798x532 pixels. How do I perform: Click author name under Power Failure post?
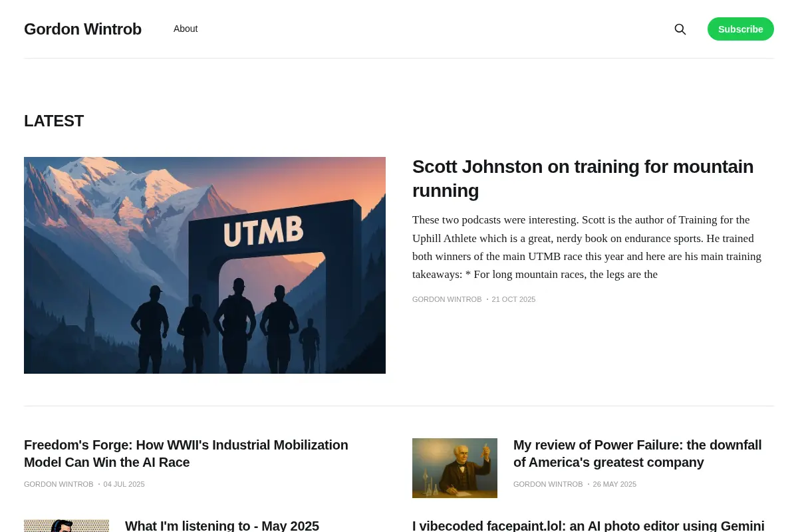(x=548, y=484)
